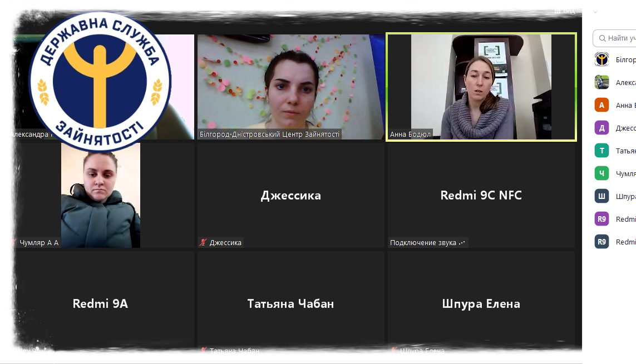636x364 pixels.
Task: Click the magnifier icon in participant search
Action: (x=602, y=38)
